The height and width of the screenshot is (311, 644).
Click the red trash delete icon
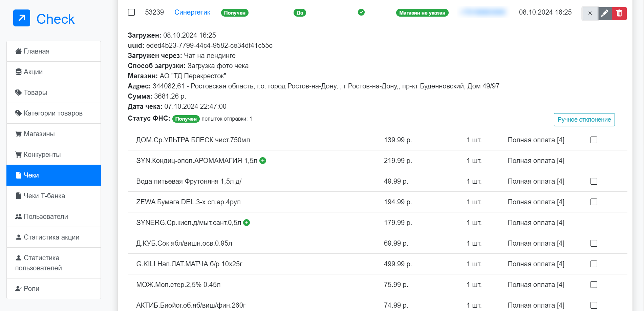tap(619, 13)
